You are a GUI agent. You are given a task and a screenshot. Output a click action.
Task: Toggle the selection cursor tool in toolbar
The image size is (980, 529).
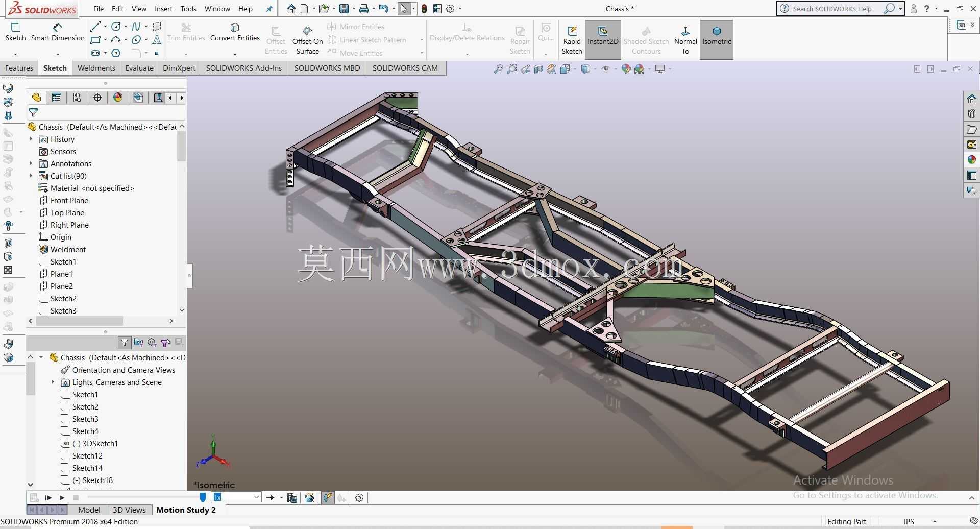404,9
